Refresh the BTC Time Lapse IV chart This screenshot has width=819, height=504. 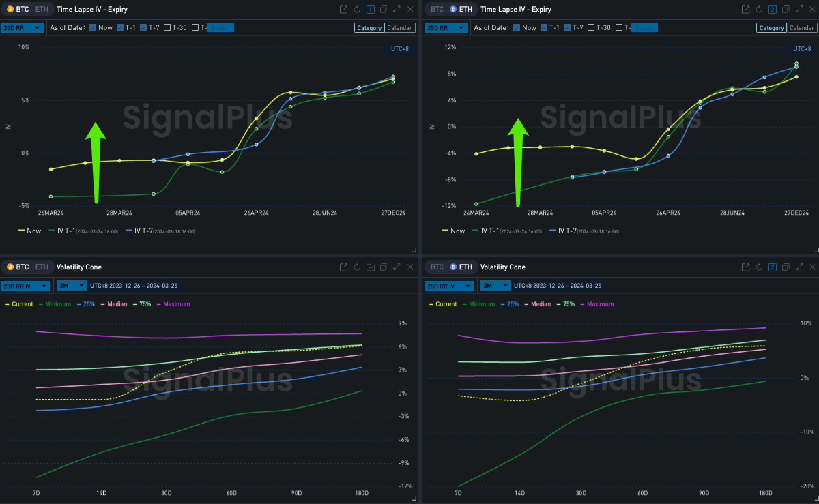click(x=358, y=10)
